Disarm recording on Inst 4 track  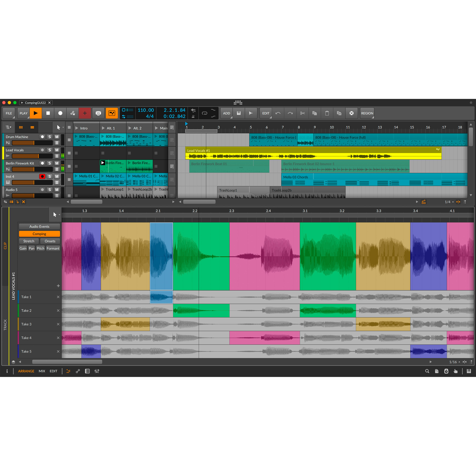pos(42,176)
